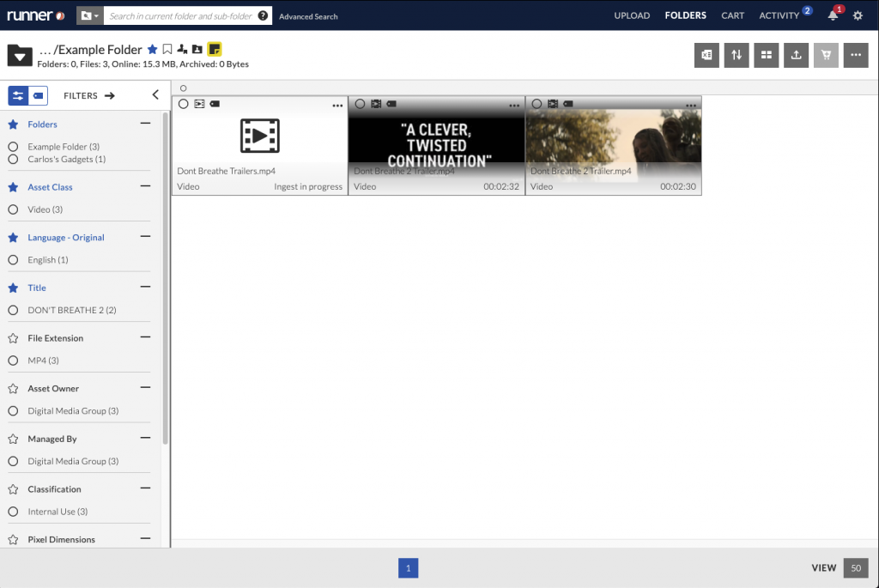Collapse the File Extension filter section
879x588 pixels.
[x=145, y=336]
